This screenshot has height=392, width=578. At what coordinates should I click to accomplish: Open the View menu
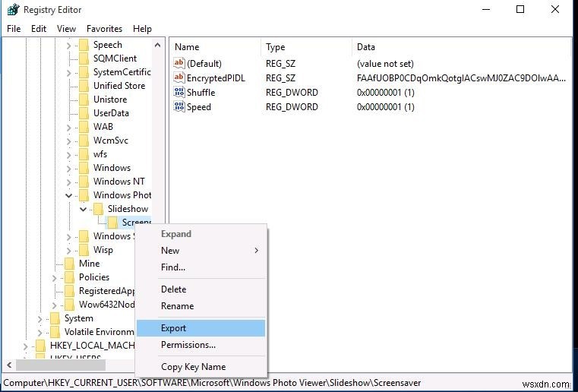click(66, 29)
